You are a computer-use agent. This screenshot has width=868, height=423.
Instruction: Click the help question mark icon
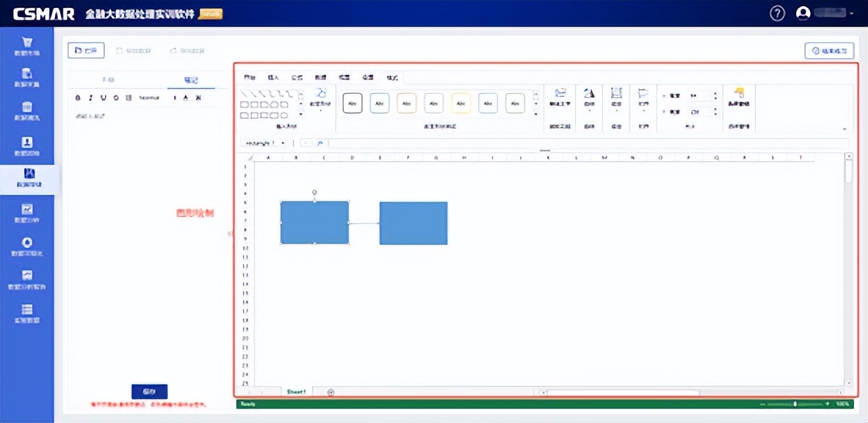point(777,14)
